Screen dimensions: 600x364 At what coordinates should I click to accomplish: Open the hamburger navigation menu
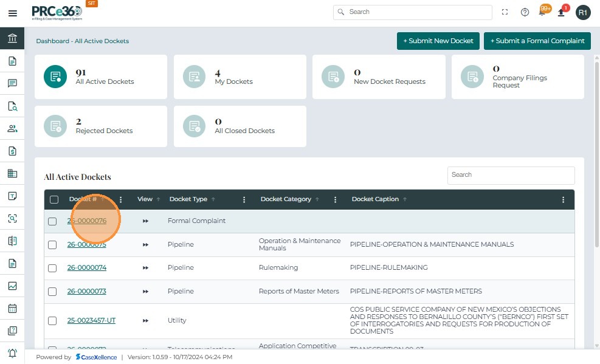click(x=13, y=13)
